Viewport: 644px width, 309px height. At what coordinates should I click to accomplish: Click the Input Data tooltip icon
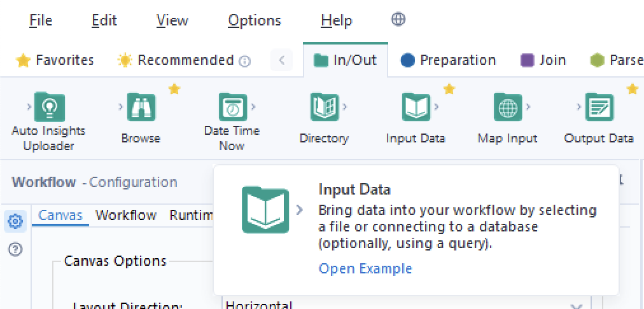click(x=265, y=210)
